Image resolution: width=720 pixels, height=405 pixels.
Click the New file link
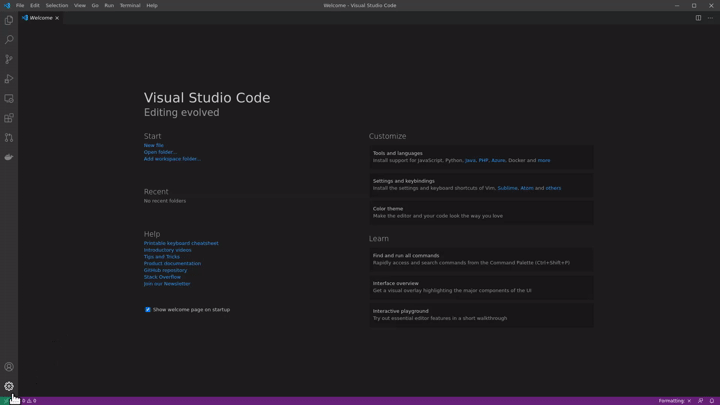click(x=153, y=145)
